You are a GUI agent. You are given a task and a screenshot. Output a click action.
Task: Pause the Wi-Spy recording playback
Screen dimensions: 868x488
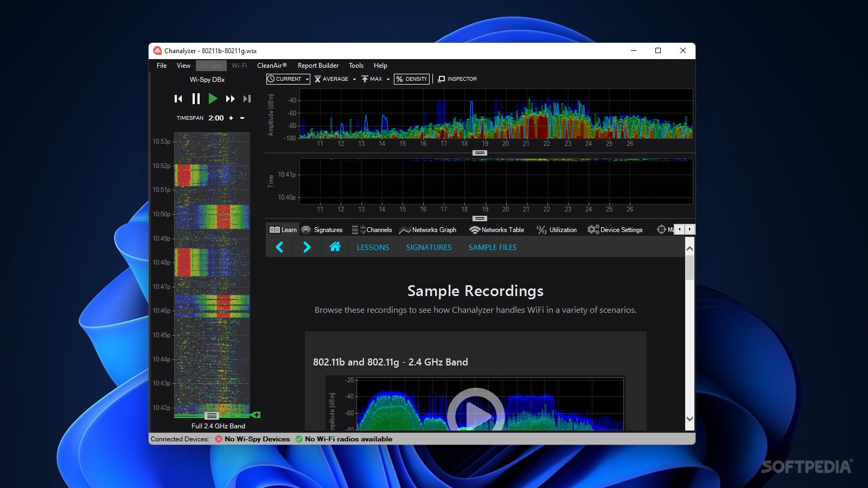click(196, 99)
